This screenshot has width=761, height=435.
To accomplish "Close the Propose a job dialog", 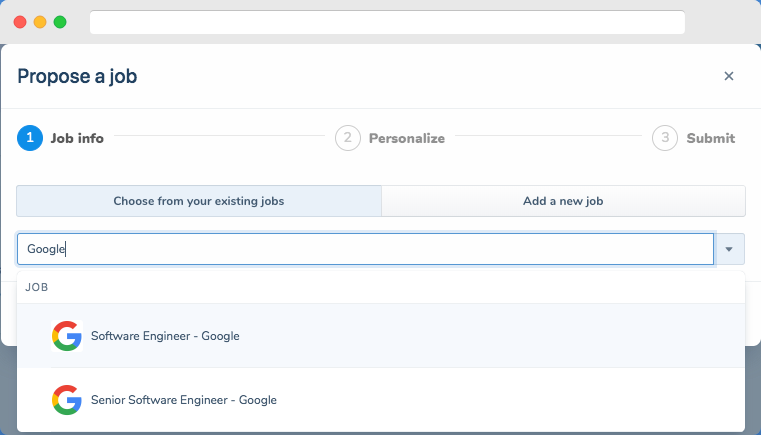I will click(728, 76).
